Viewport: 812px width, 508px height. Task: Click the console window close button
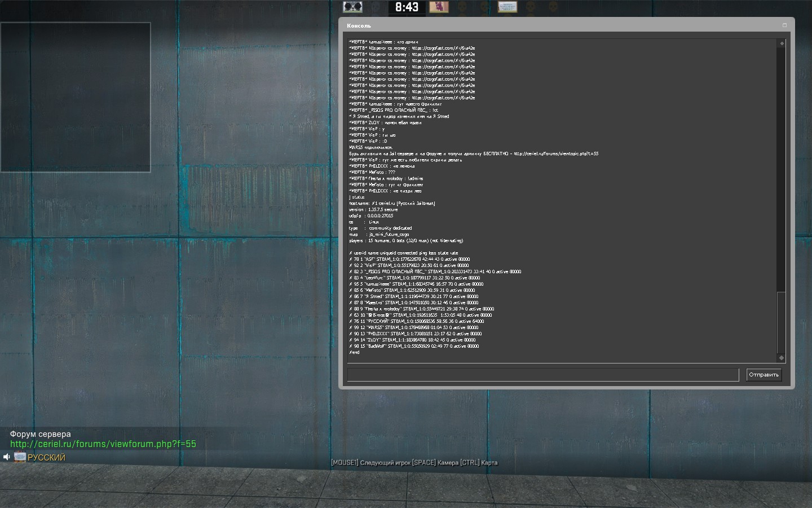(x=784, y=25)
